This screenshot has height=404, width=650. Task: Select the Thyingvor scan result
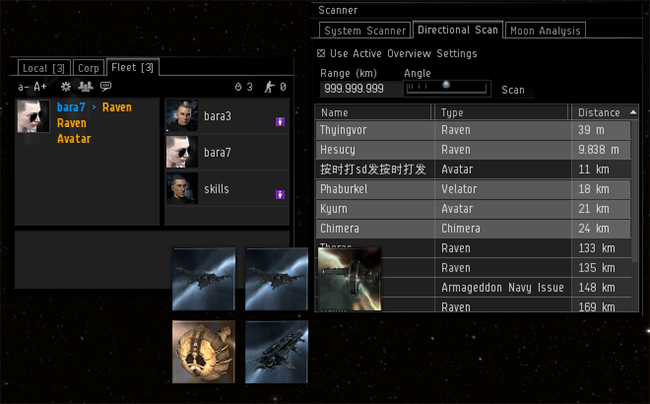(x=473, y=130)
